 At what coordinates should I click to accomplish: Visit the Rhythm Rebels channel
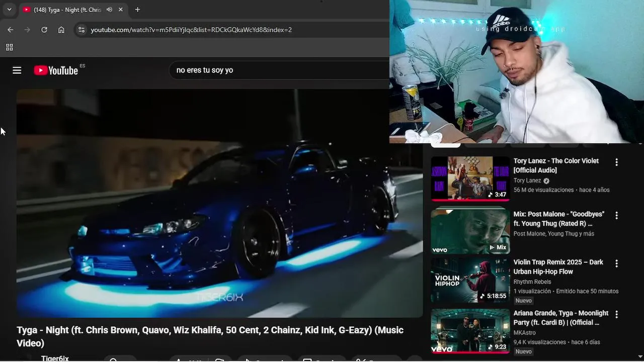pyautogui.click(x=532, y=282)
